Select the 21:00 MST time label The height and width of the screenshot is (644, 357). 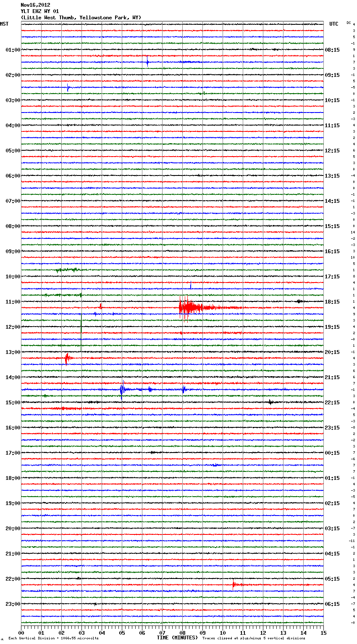pyautogui.click(x=13, y=554)
